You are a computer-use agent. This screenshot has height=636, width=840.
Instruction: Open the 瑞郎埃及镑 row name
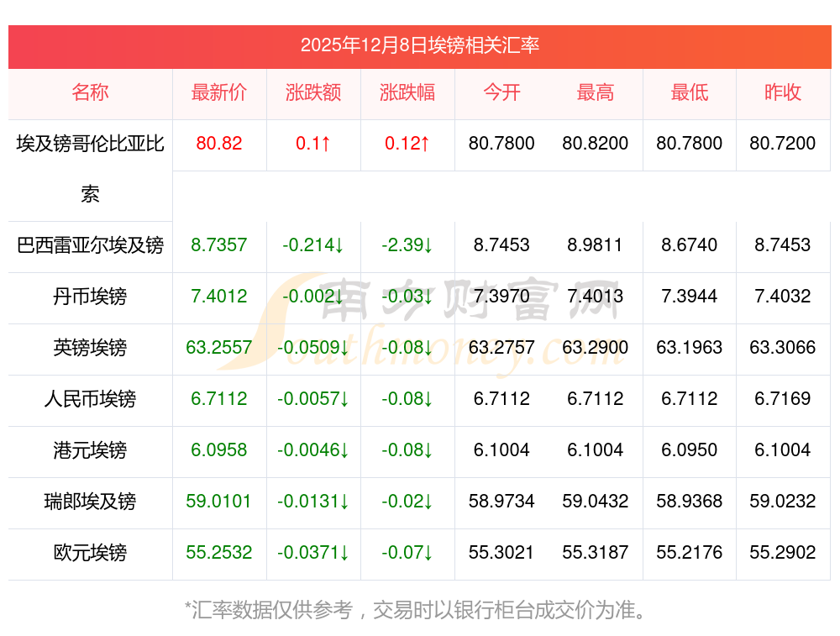tap(90, 502)
